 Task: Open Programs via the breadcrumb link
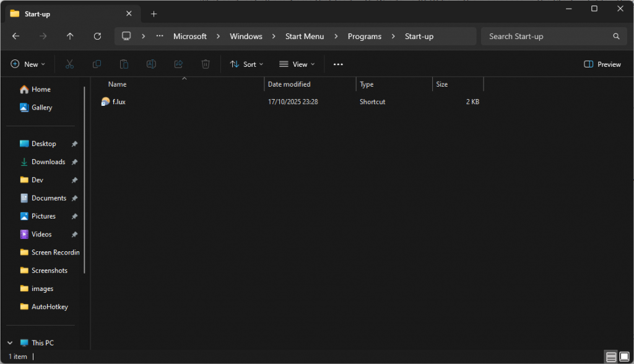(x=364, y=36)
